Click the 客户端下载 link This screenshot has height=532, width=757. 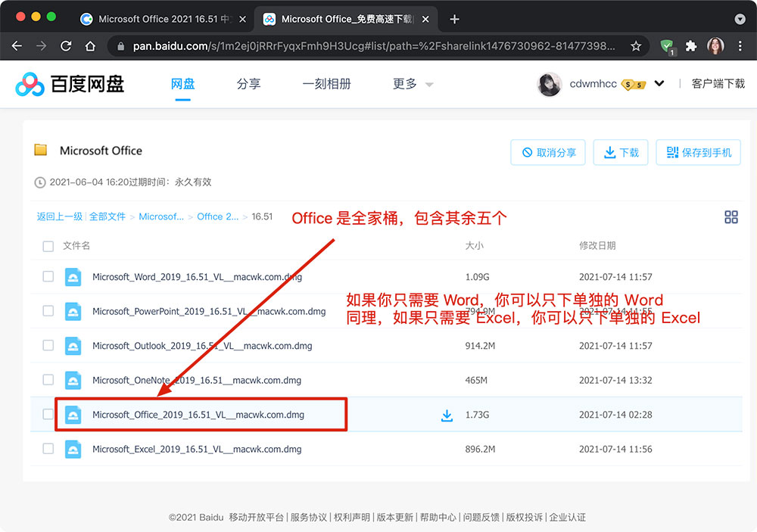(x=718, y=84)
